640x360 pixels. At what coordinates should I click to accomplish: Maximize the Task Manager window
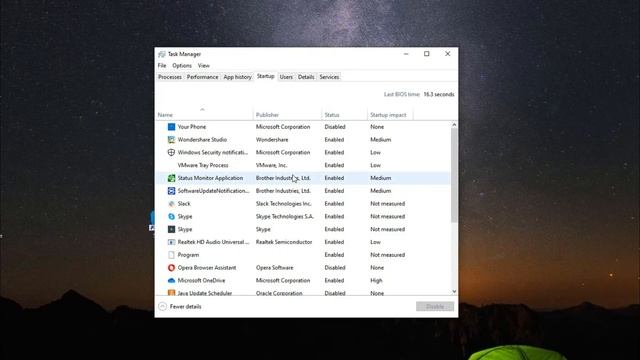click(427, 54)
